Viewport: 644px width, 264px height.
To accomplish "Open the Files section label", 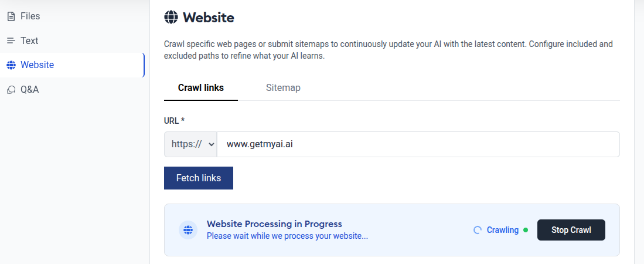I will coord(30,16).
